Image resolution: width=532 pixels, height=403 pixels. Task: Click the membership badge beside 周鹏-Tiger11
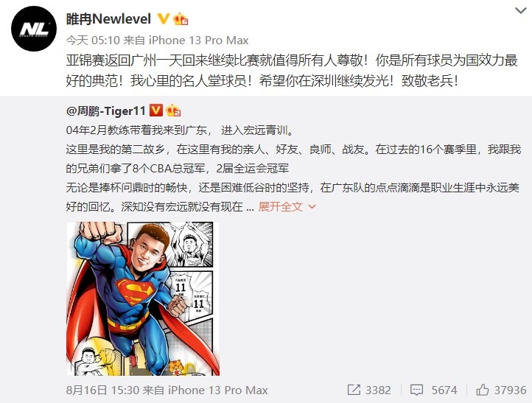[x=173, y=111]
